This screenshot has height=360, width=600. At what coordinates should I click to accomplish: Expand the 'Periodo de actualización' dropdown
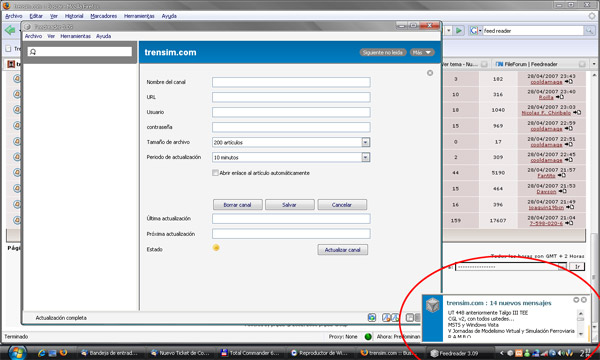click(365, 157)
